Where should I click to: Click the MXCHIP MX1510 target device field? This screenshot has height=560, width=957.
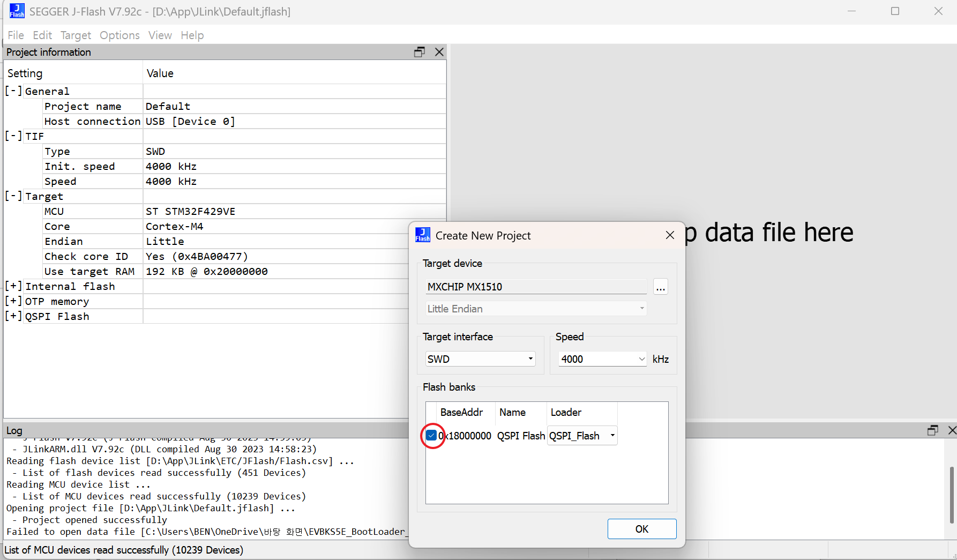pos(536,287)
